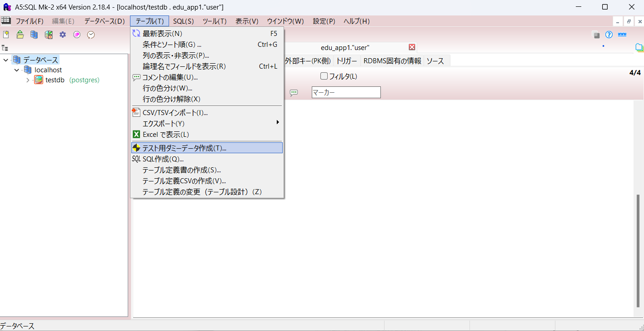Click the stacked folders icon at right edge
The image size is (644, 331).
tap(639, 47)
